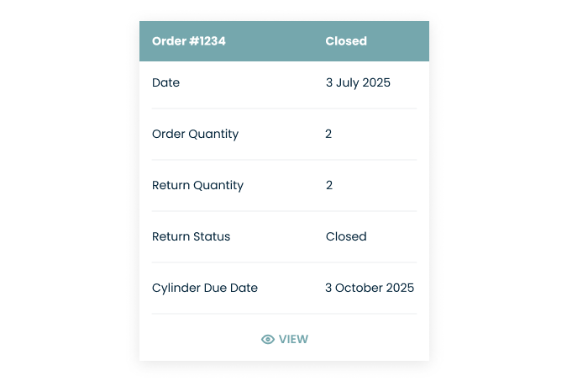Click the Closed value for Return Status
588x381 pixels.
(346, 237)
